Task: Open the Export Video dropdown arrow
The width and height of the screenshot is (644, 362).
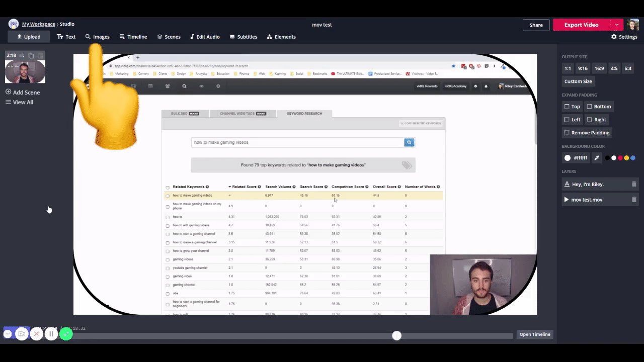Action: click(x=617, y=25)
